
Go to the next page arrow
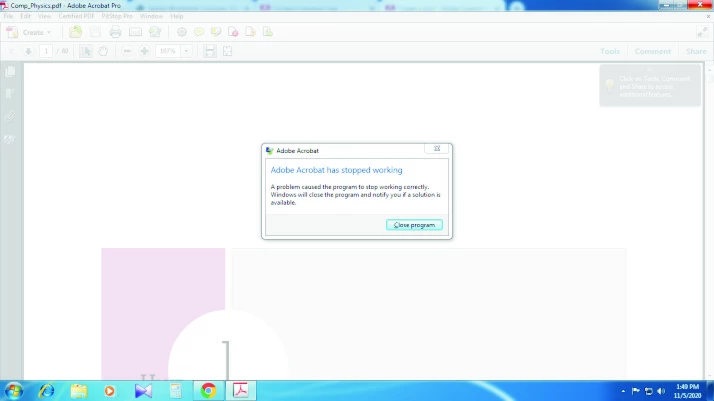coord(28,51)
